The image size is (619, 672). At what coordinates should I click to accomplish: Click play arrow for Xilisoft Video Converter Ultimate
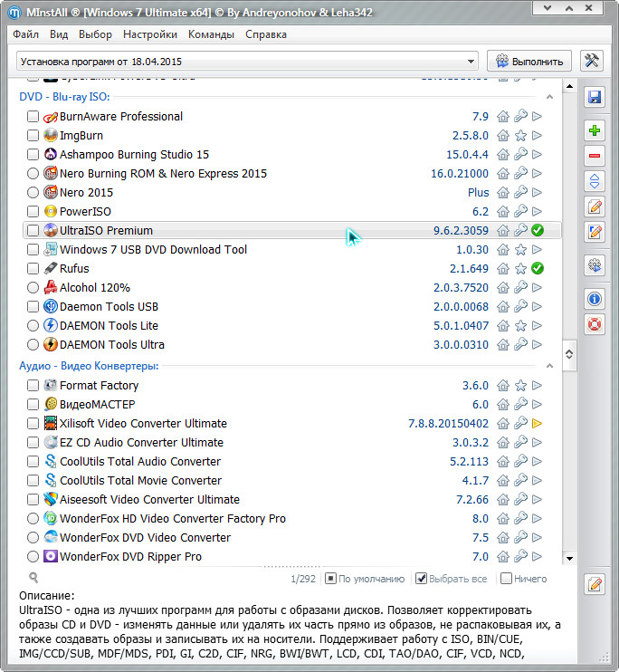[538, 424]
